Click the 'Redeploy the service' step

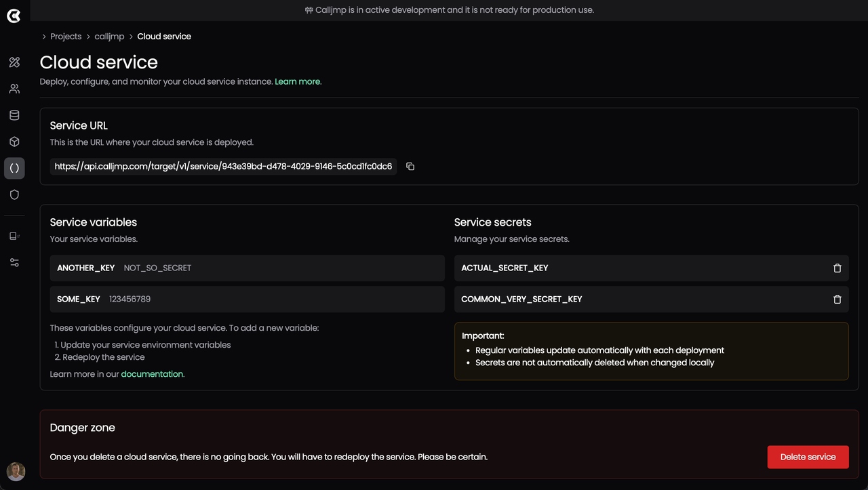coord(104,357)
